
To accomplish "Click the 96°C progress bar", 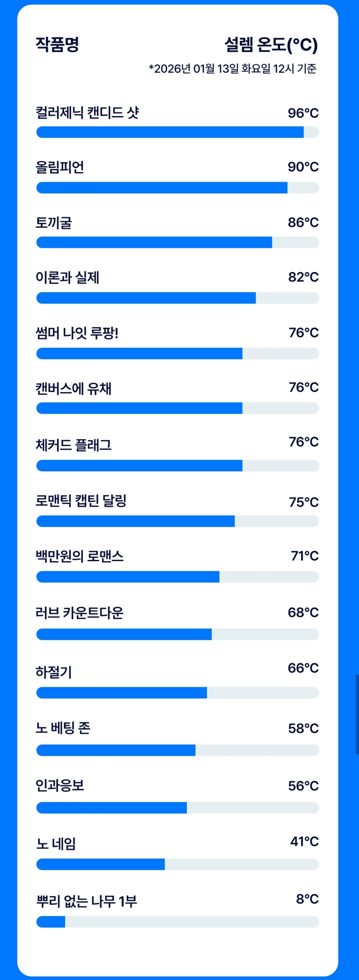I will [178, 132].
